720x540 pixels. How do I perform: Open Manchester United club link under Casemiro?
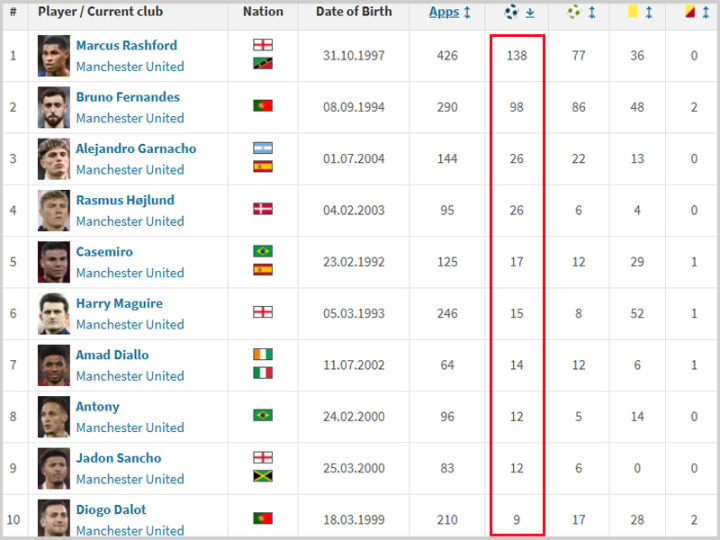point(130,273)
